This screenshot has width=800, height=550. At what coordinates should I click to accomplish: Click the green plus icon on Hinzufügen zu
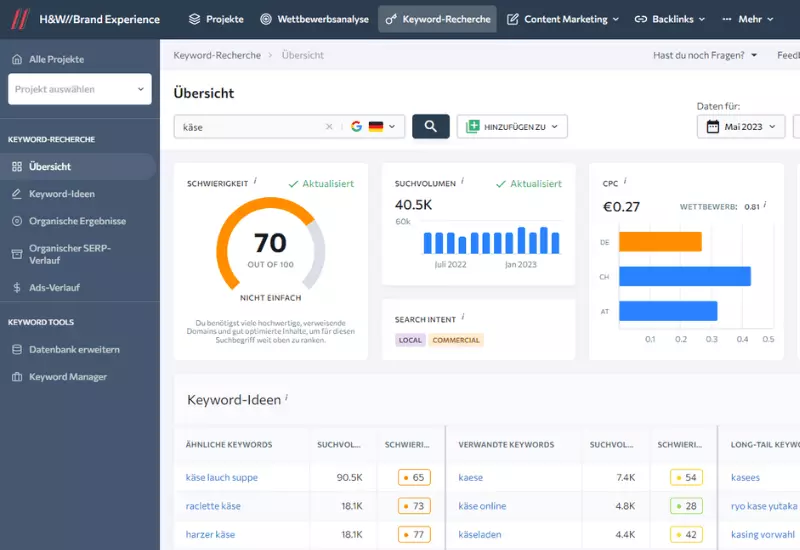[473, 127]
